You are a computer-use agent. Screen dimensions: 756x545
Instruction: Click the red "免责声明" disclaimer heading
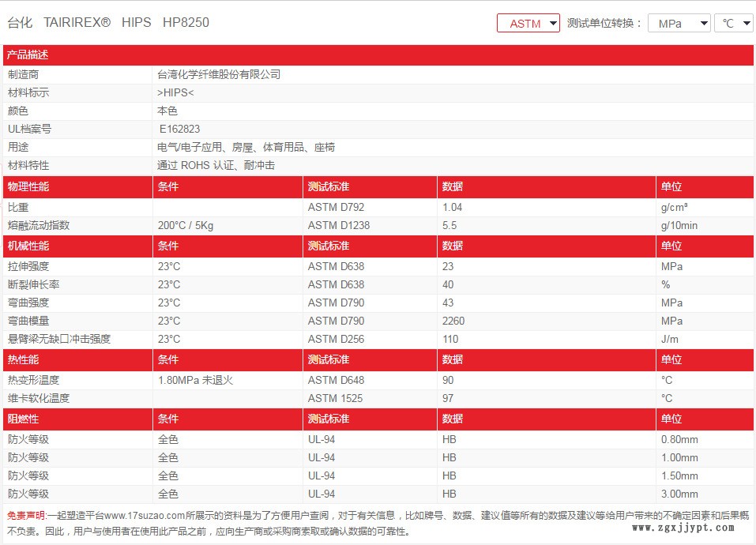coord(26,516)
